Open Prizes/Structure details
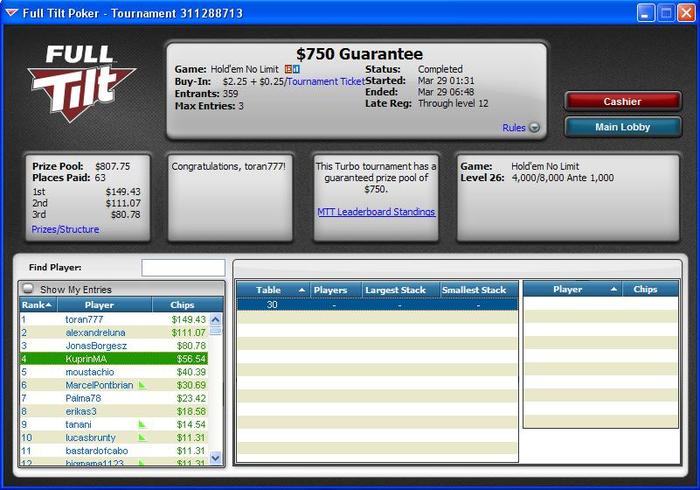The image size is (700, 490). [65, 229]
